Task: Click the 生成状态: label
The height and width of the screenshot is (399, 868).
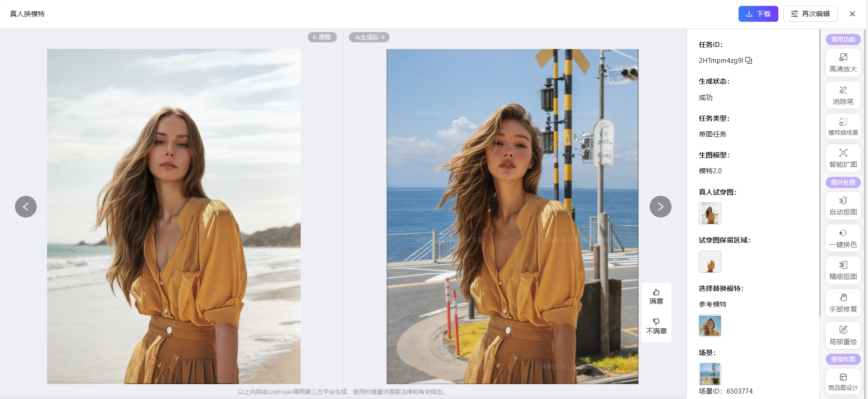Action: pos(714,81)
